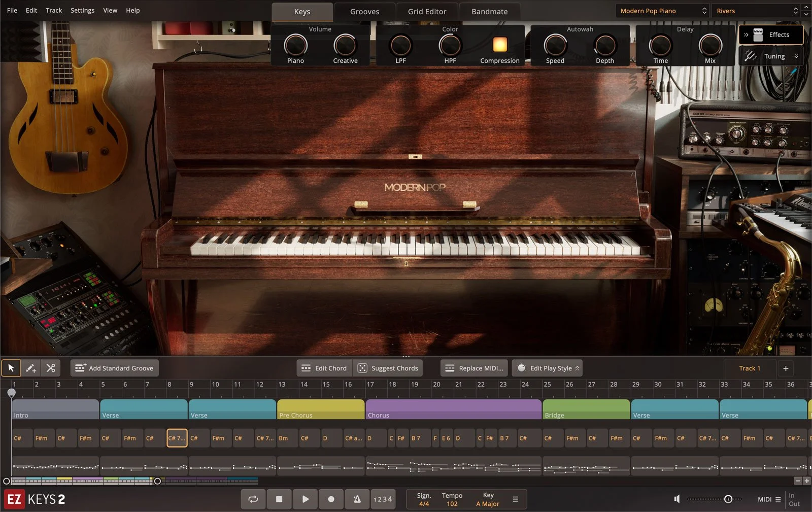Image resolution: width=812 pixels, height=512 pixels.
Task: Select the highlighted C#7 chord block
Action: [x=177, y=438]
